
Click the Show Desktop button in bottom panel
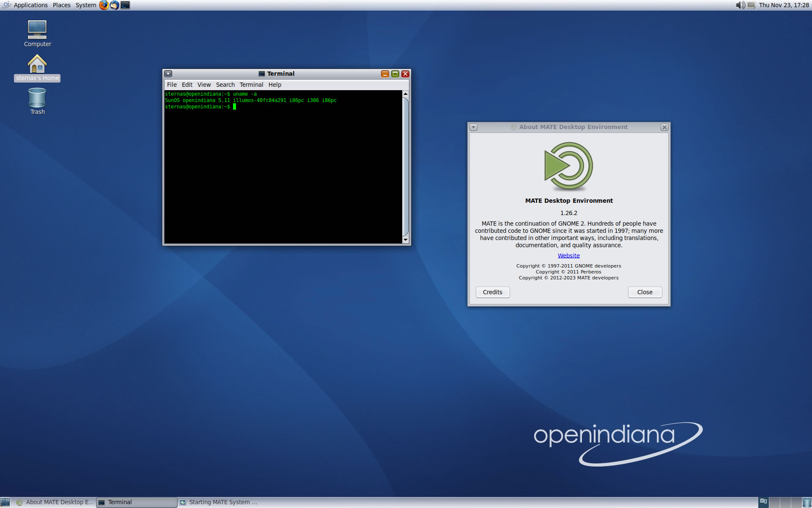point(5,502)
